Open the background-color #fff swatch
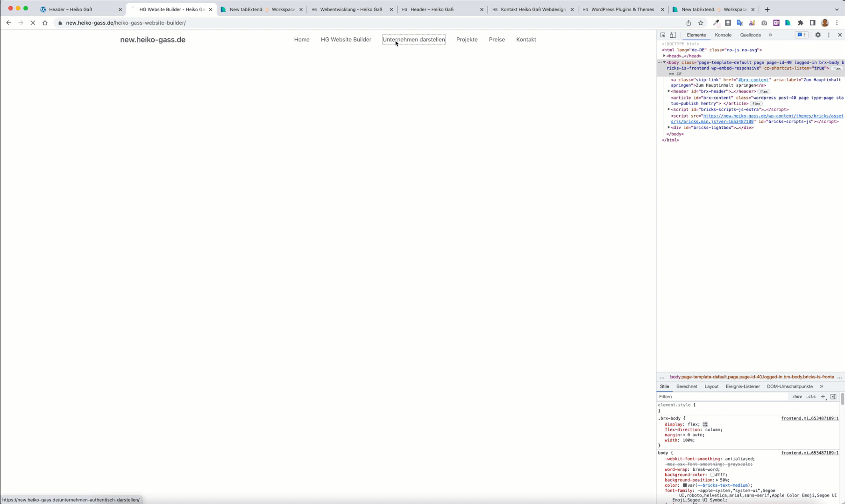845x504 pixels. (x=712, y=475)
